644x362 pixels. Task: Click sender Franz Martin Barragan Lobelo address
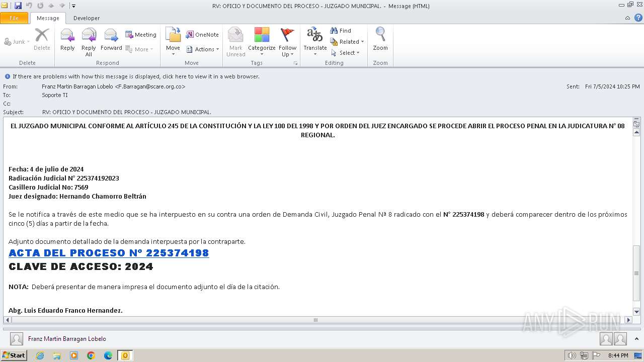click(113, 86)
